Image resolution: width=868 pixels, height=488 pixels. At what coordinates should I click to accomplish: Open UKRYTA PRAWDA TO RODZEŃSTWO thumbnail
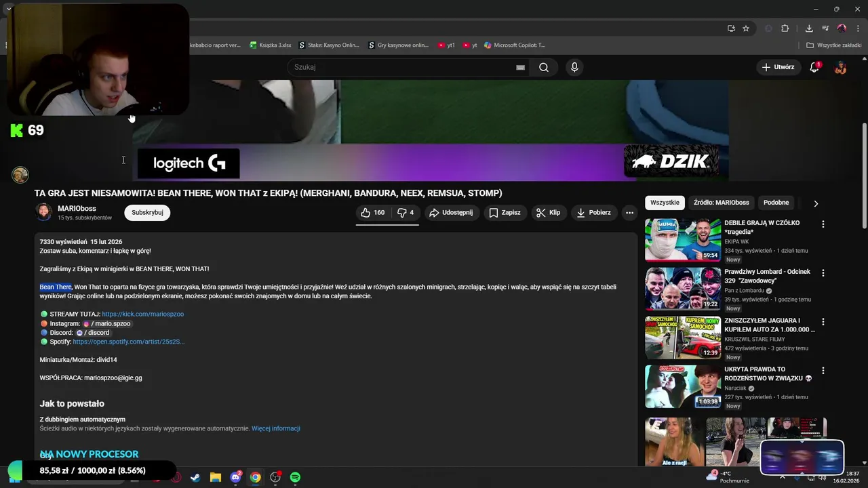click(683, 387)
